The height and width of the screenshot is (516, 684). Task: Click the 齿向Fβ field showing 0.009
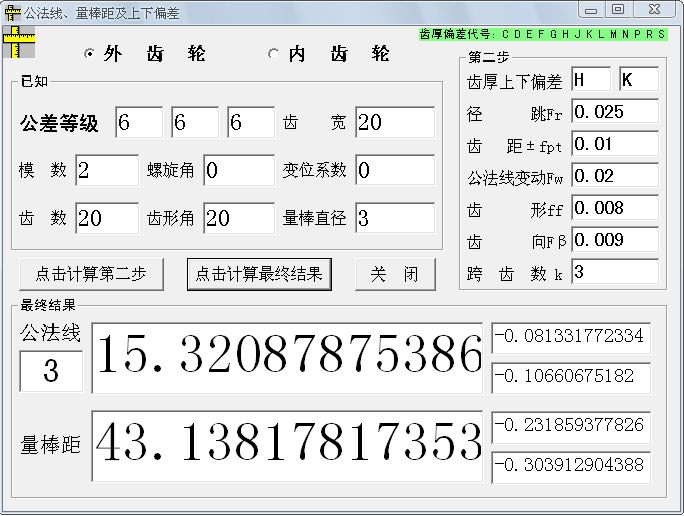615,240
